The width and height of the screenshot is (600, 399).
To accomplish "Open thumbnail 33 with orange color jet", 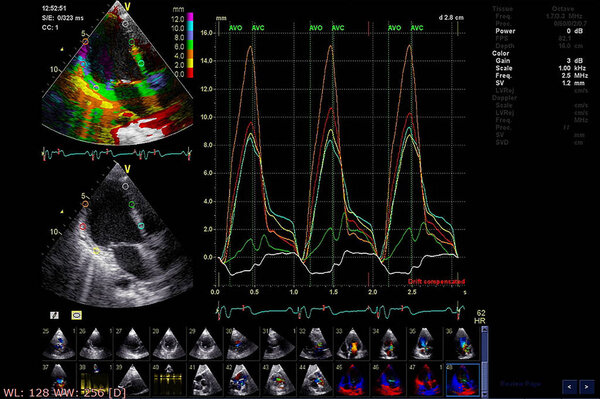I will point(352,343).
